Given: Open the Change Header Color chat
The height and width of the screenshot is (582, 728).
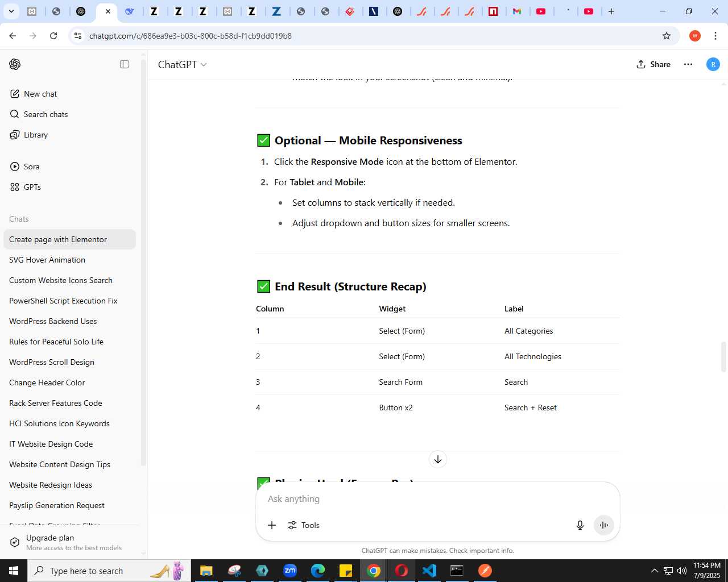Looking at the screenshot, I should click(x=69, y=383).
